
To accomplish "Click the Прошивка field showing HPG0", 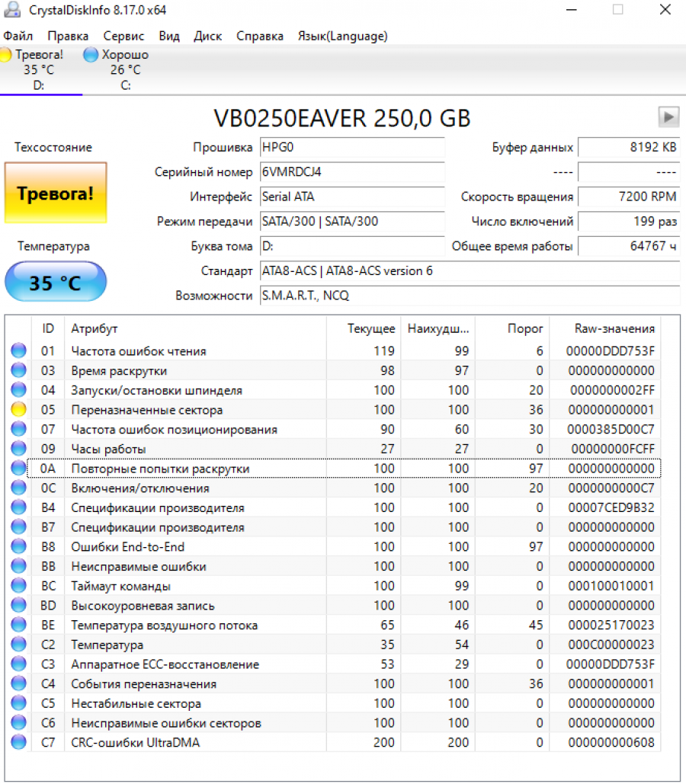I will click(351, 147).
